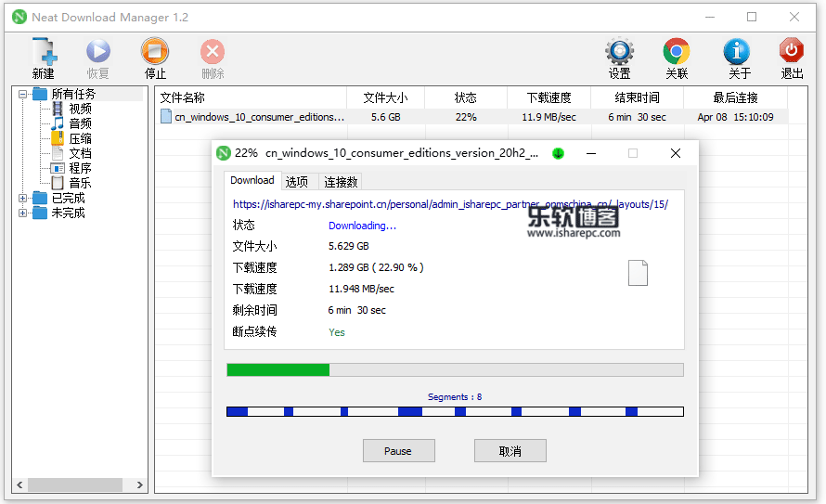
Task: Close the download progress dialog
Action: [x=676, y=153]
